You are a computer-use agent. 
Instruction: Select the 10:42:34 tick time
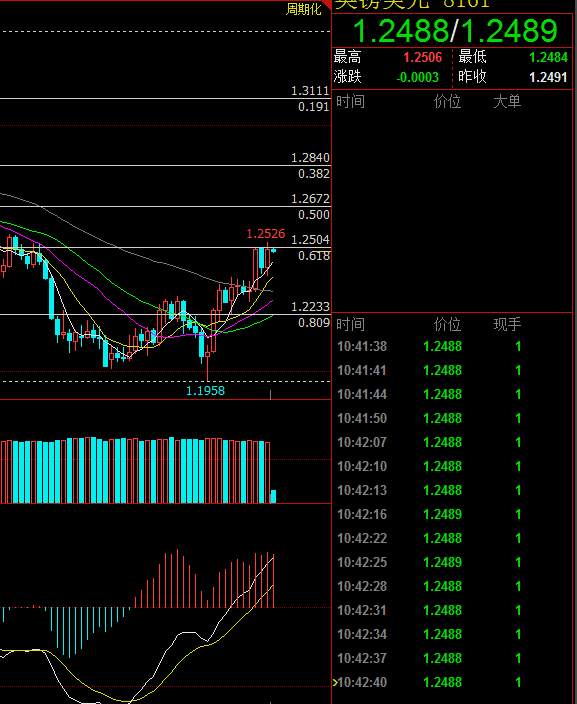pyautogui.click(x=362, y=634)
